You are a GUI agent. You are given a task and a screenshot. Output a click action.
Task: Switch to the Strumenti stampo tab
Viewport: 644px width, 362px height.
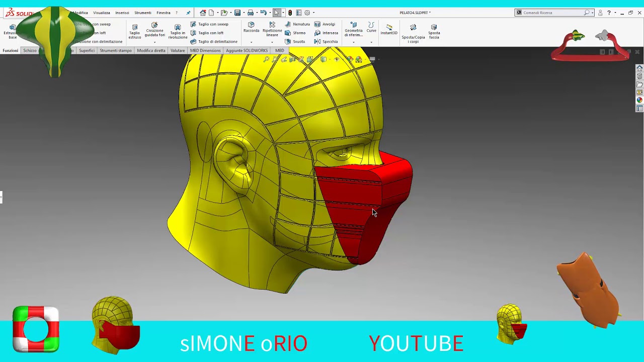pos(116,50)
